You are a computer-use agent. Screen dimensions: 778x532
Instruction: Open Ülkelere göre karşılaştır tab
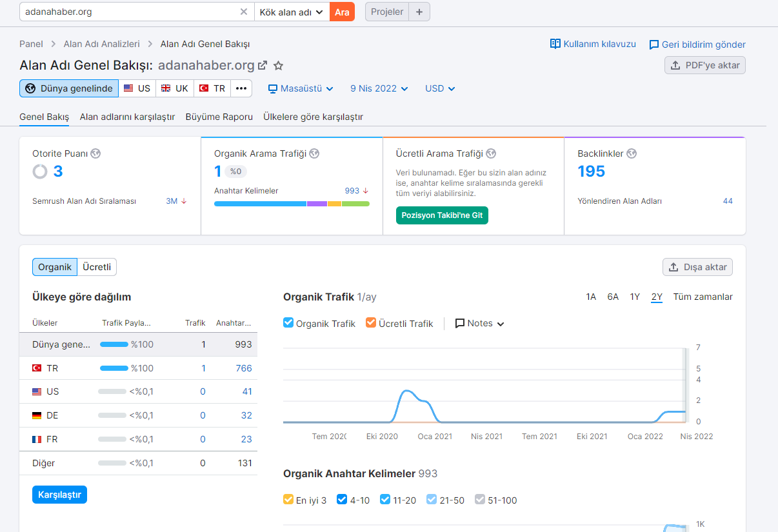[313, 117]
